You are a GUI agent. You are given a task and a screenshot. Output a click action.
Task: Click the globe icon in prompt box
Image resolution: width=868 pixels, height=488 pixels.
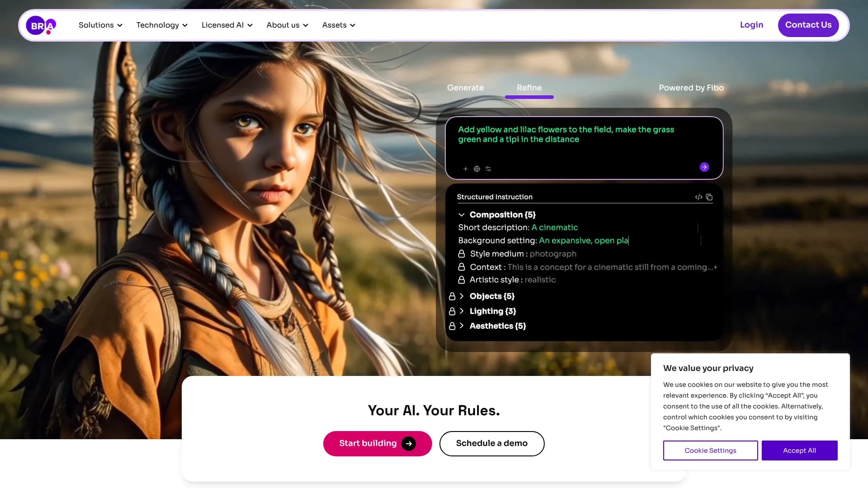(x=476, y=169)
